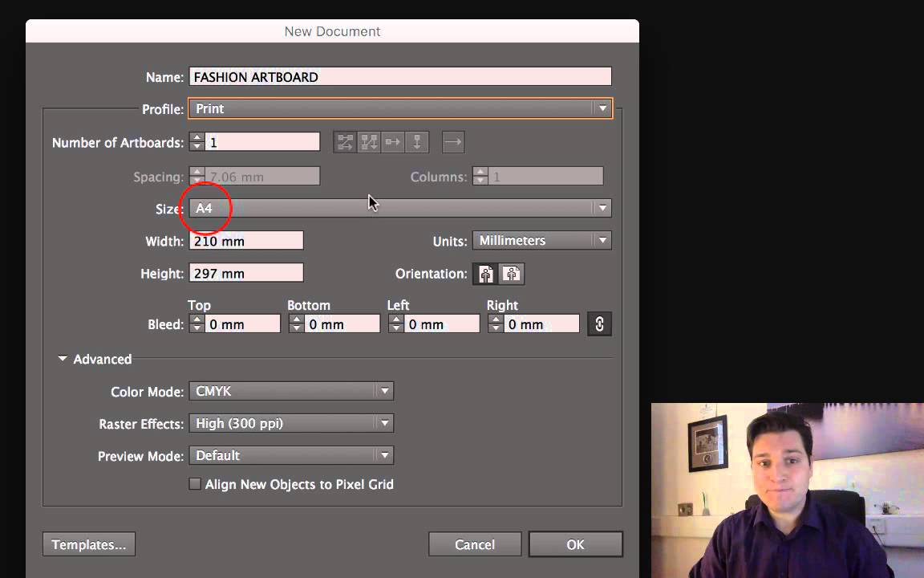Viewport: 924px width, 578px height.
Task: Select Grid by Row artboard layout icon
Action: point(346,142)
